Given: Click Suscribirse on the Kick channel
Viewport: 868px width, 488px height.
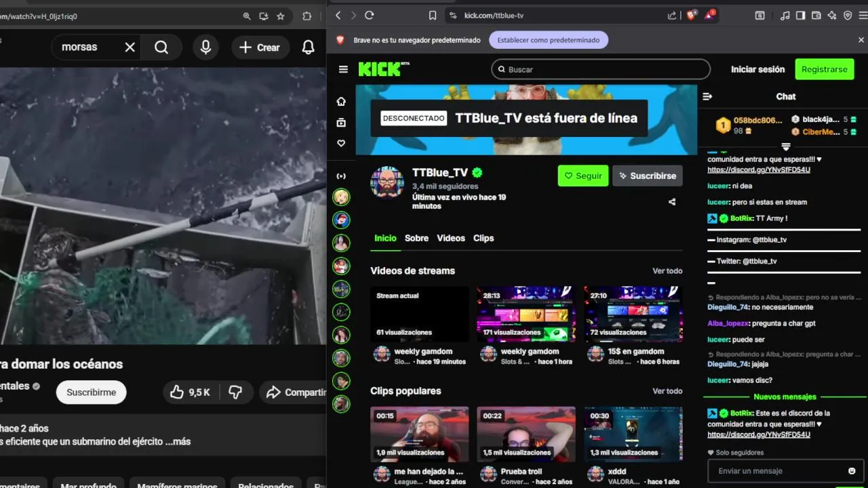Looking at the screenshot, I should [x=648, y=176].
